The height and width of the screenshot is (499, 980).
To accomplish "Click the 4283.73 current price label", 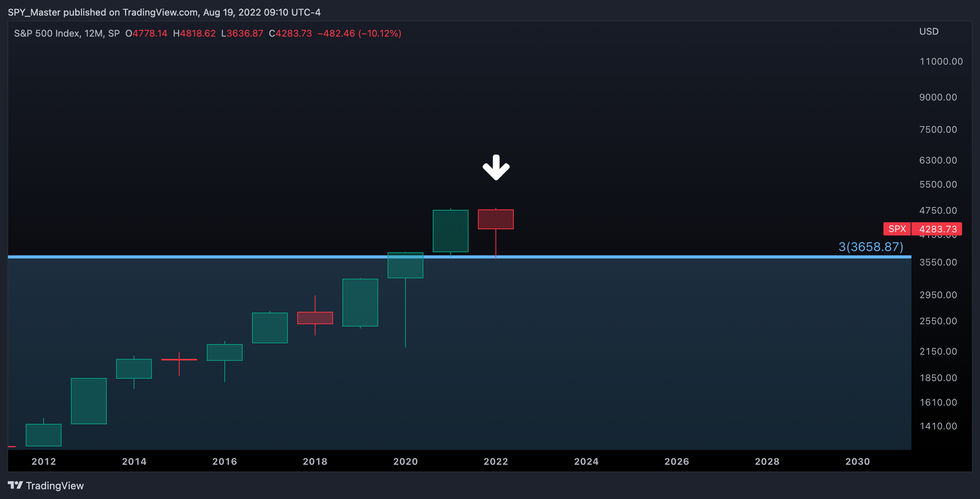I will pos(937,229).
